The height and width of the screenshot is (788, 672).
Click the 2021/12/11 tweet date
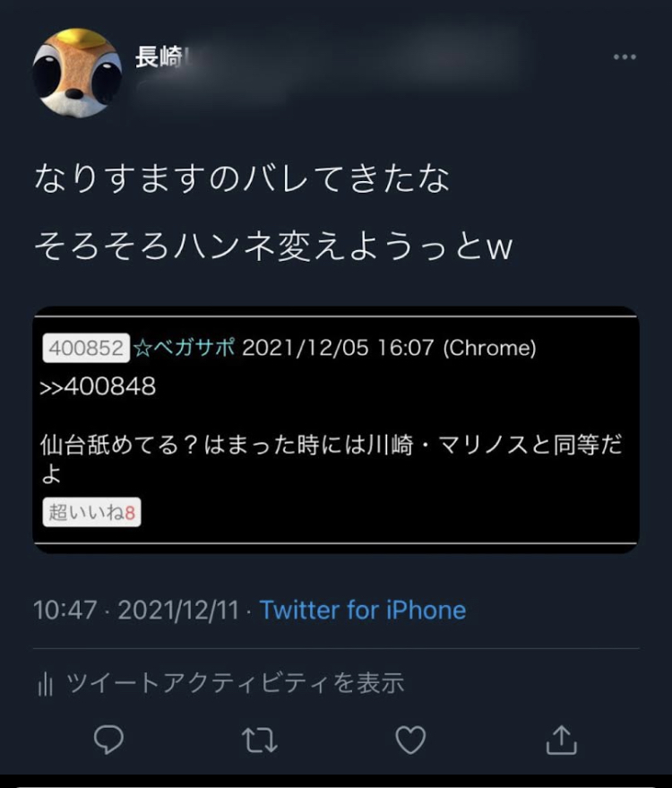click(178, 610)
